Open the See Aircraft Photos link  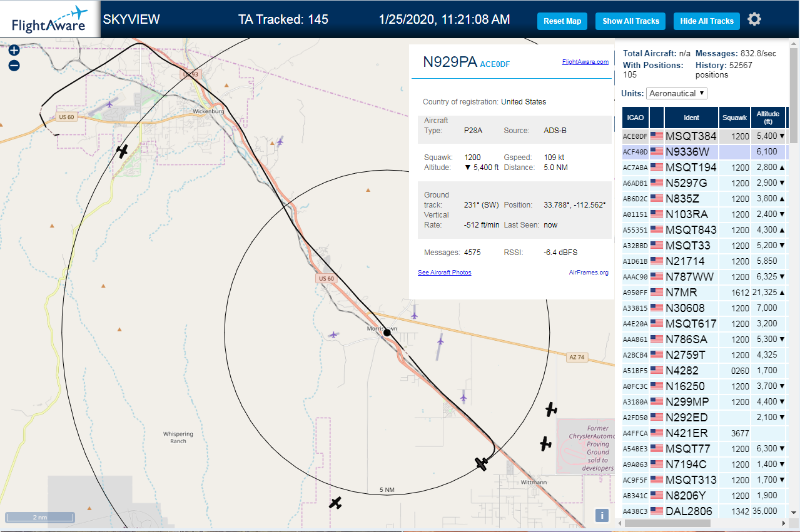pyautogui.click(x=445, y=273)
